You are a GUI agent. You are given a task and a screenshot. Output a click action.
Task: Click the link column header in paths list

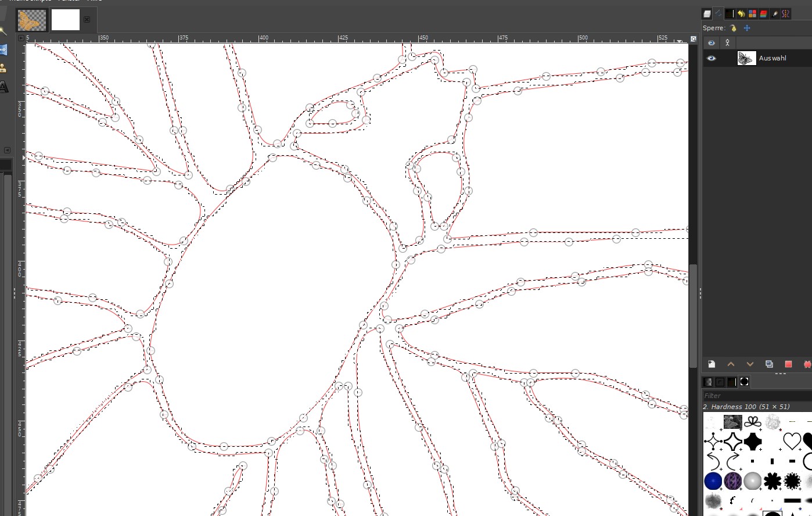coord(727,42)
